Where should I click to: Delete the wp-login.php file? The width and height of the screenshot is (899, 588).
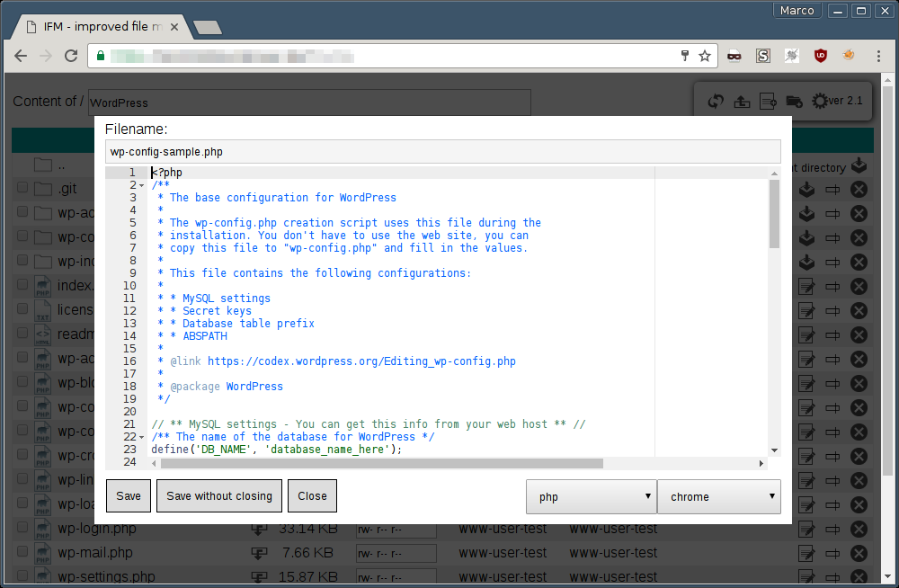[x=859, y=529]
